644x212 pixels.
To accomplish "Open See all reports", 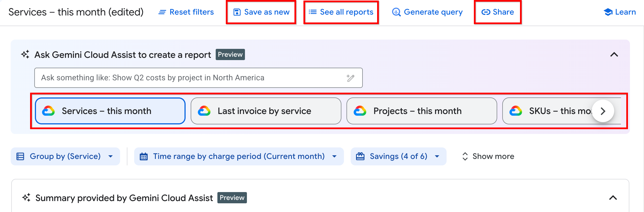I will point(341,12).
